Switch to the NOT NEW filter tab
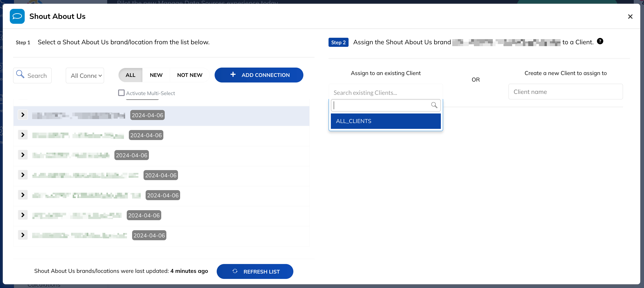Image resolution: width=644 pixels, height=288 pixels. click(189, 75)
